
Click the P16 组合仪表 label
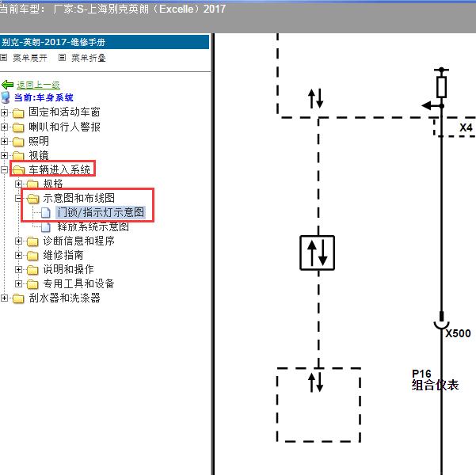pyautogui.click(x=435, y=380)
